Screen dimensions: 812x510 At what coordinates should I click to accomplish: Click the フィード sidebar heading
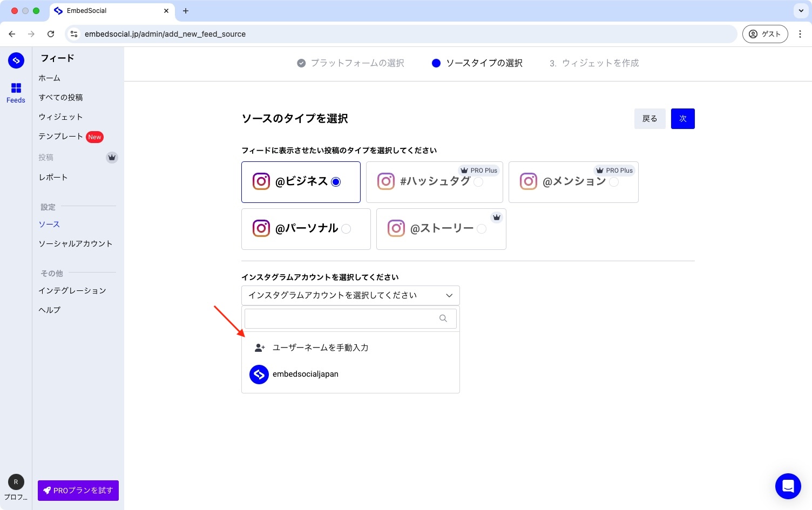pyautogui.click(x=57, y=58)
